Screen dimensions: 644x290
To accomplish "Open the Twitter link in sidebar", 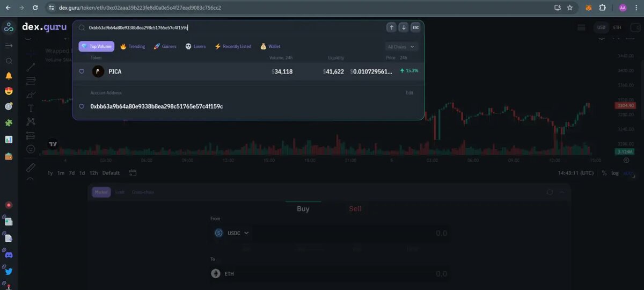I will 9,272.
